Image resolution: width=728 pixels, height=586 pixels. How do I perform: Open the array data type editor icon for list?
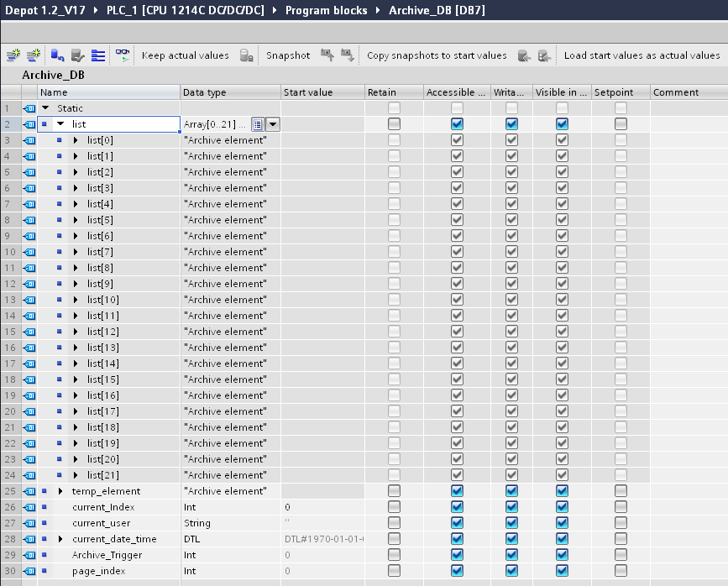[x=258, y=124]
